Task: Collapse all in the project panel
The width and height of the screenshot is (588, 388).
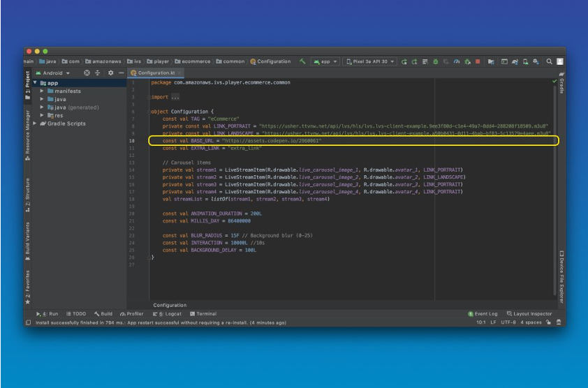Action: pyautogui.click(x=98, y=73)
